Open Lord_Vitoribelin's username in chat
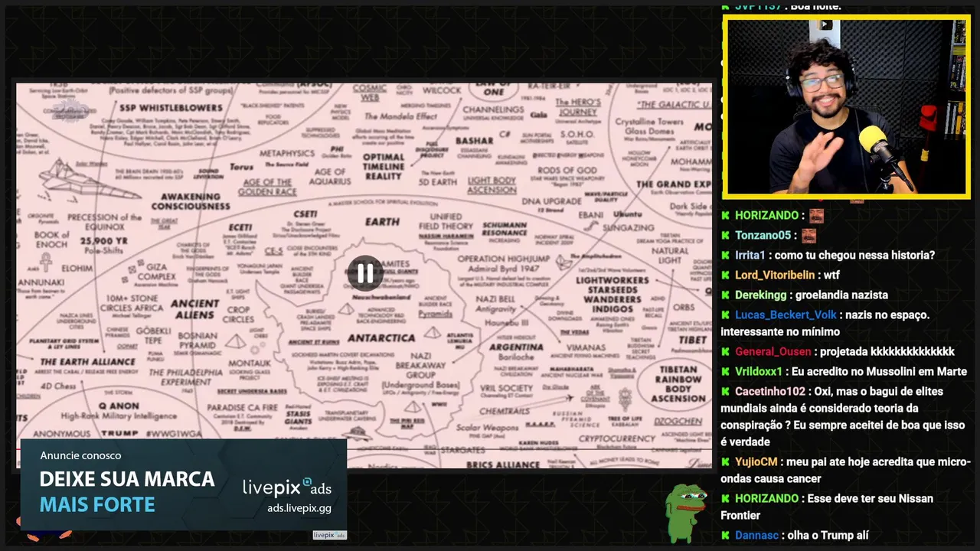The width and height of the screenshot is (980, 551). coord(775,275)
